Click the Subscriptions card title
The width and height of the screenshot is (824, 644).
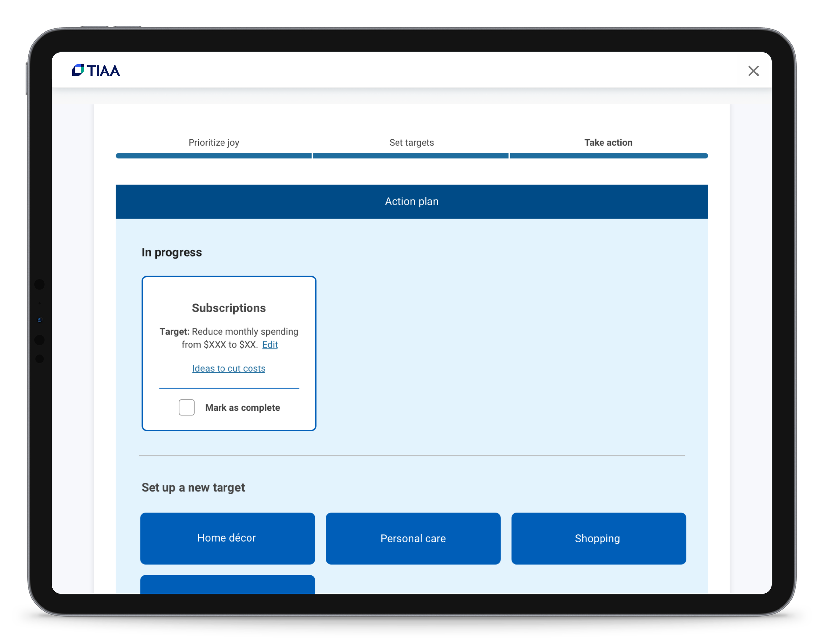pos(229,308)
